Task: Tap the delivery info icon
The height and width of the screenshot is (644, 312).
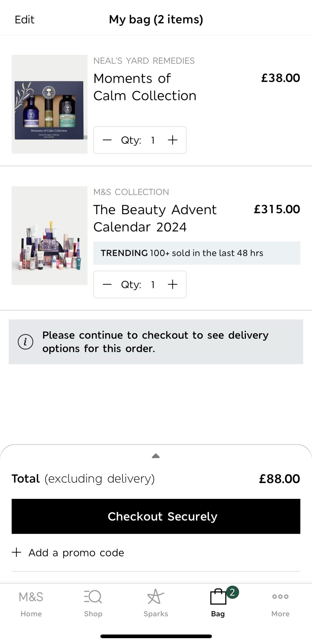Action: 25,342
